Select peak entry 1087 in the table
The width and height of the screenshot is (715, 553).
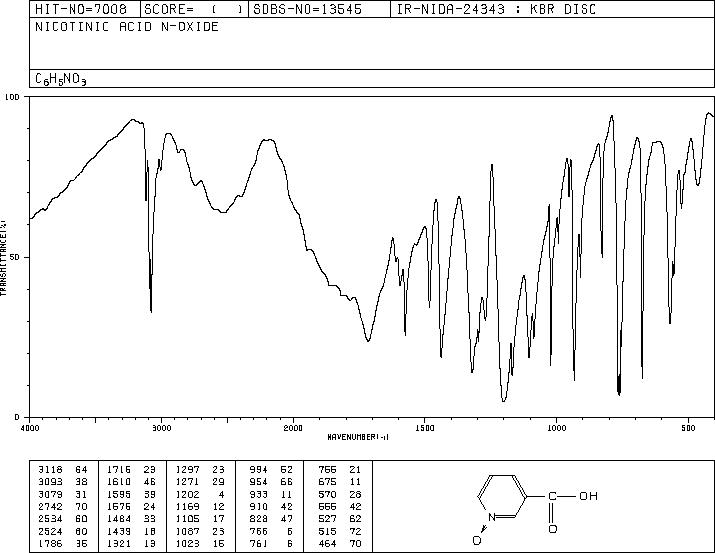point(187,531)
